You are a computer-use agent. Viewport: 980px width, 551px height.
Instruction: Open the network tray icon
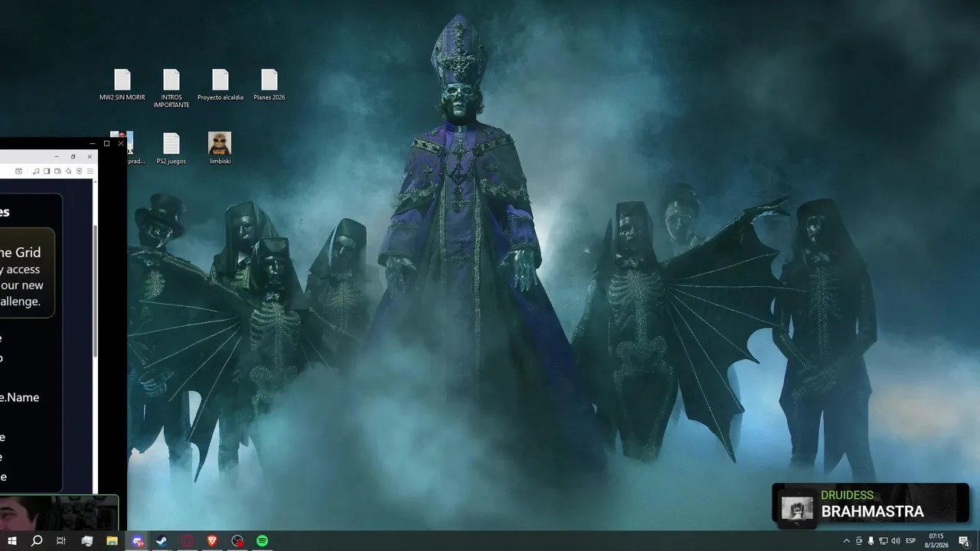884,541
